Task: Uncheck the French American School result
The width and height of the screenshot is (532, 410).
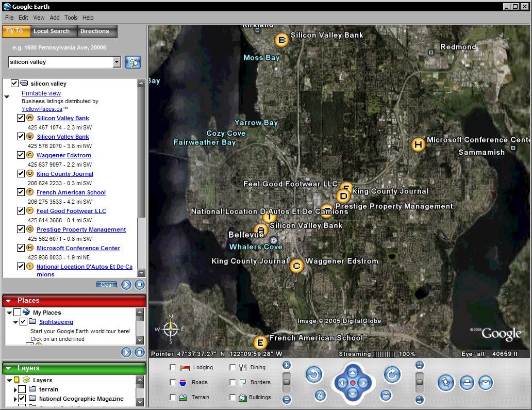Action: (x=21, y=192)
